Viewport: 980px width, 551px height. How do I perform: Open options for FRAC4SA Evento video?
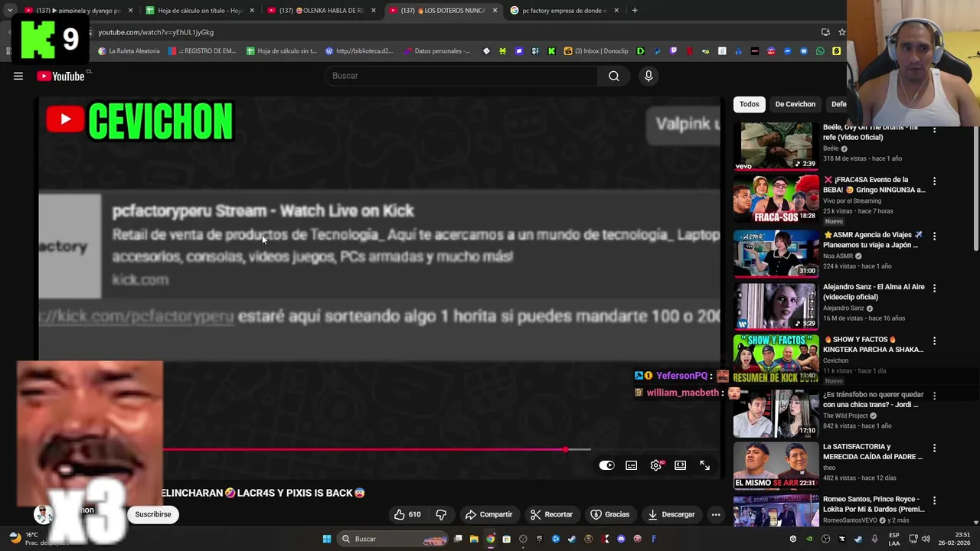coord(934,181)
